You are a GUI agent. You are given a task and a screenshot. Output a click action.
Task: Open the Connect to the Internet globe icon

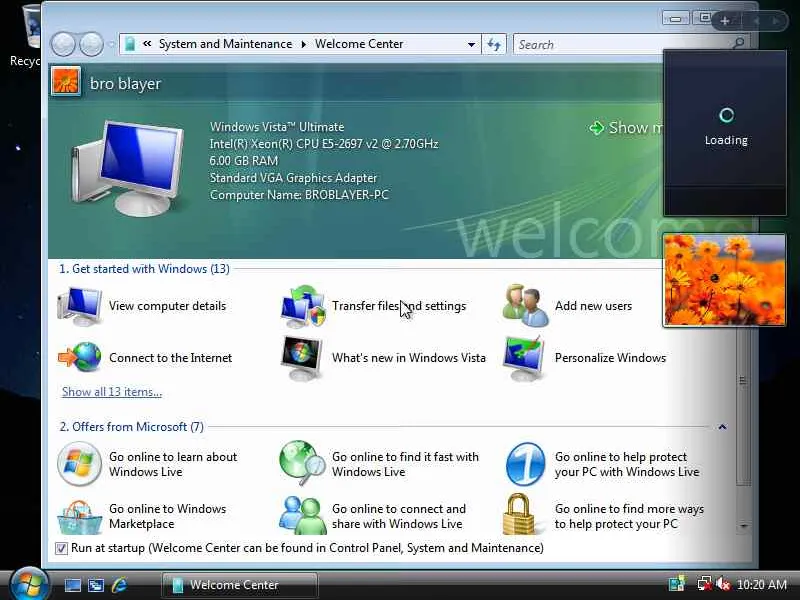pyautogui.click(x=80, y=357)
